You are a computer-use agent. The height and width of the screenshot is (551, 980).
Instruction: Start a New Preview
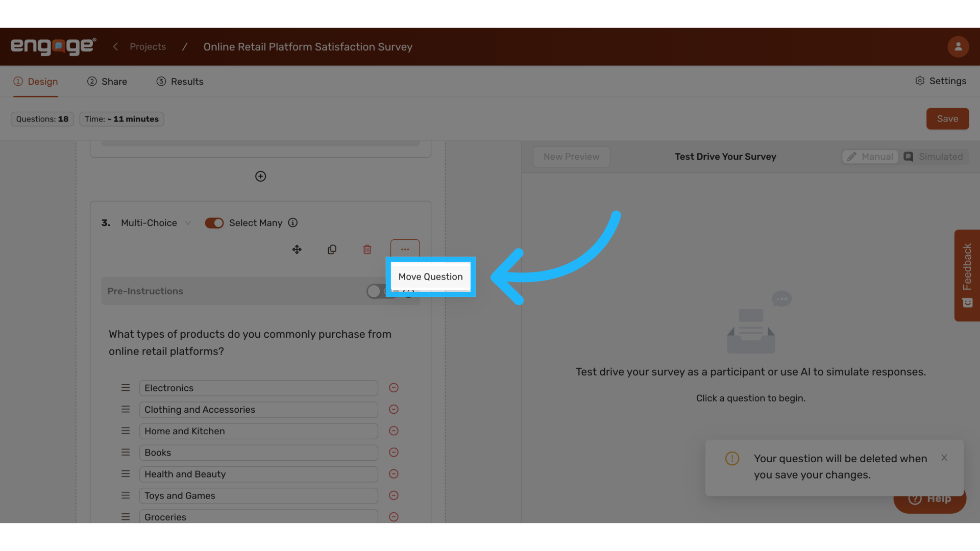pos(571,157)
